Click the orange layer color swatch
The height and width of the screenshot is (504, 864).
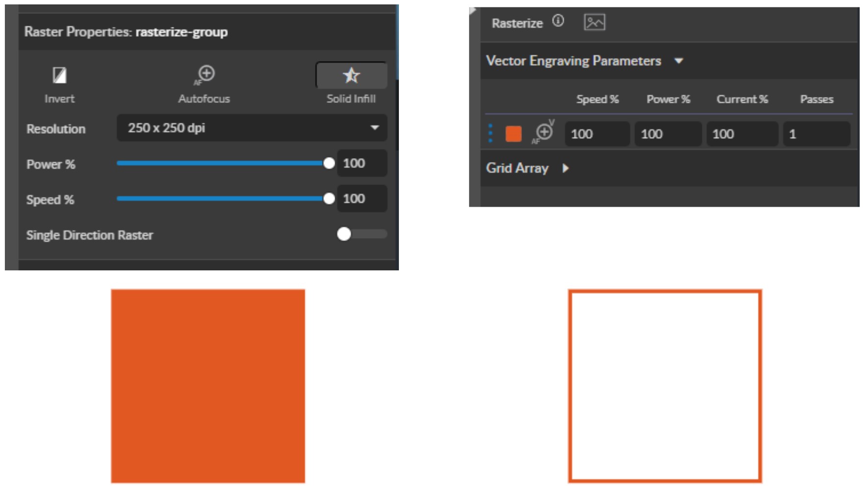513,134
